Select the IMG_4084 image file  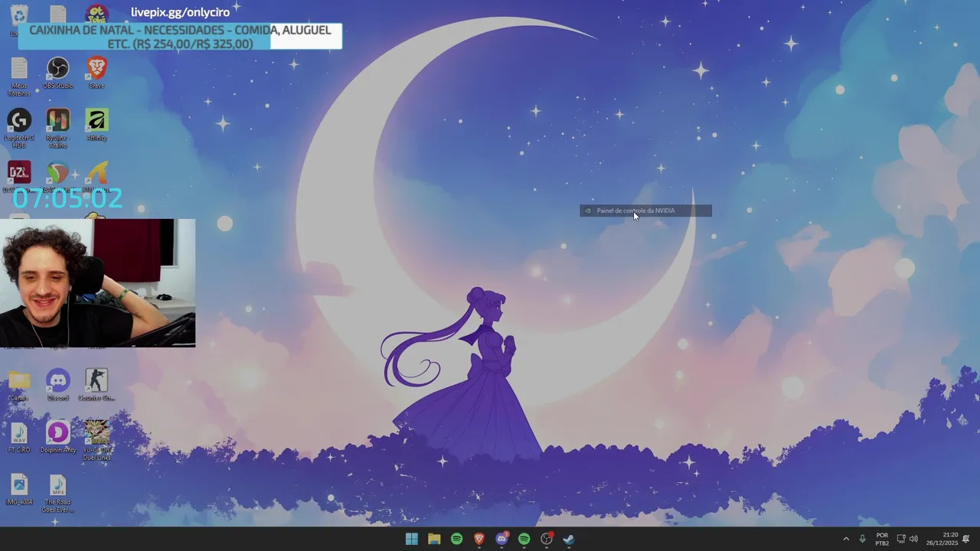point(19,489)
